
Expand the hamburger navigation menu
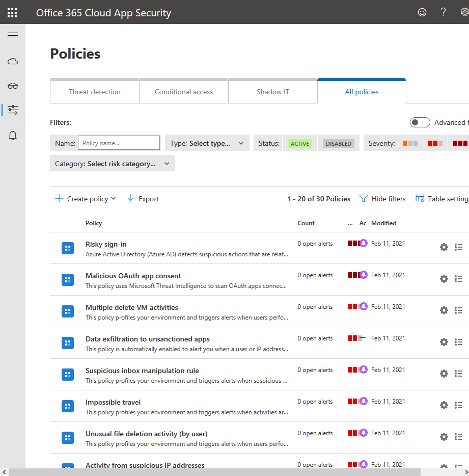point(13,36)
